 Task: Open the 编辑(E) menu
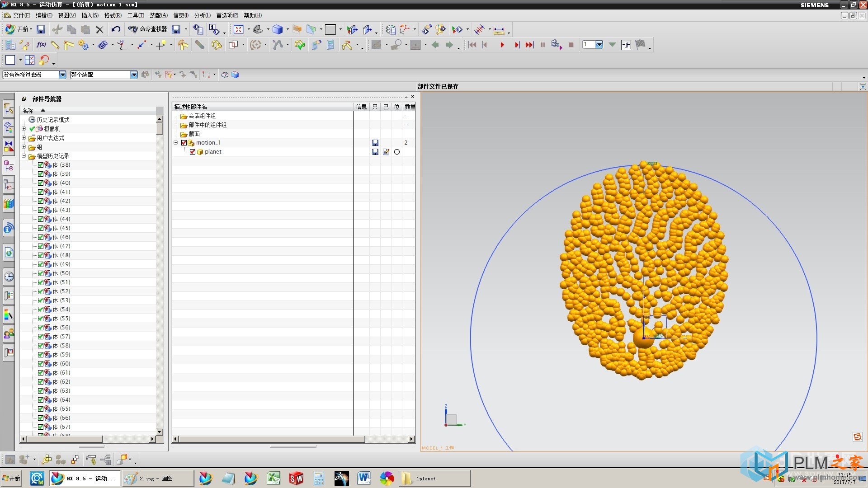tap(44, 15)
